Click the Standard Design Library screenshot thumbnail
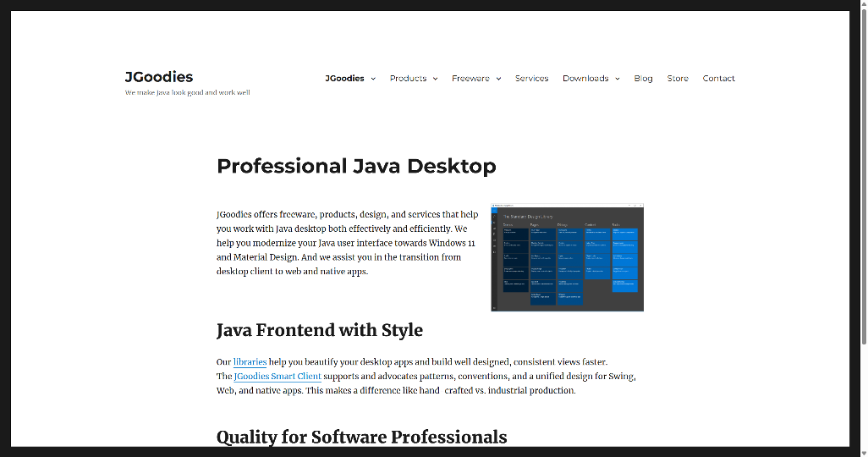 tap(567, 258)
